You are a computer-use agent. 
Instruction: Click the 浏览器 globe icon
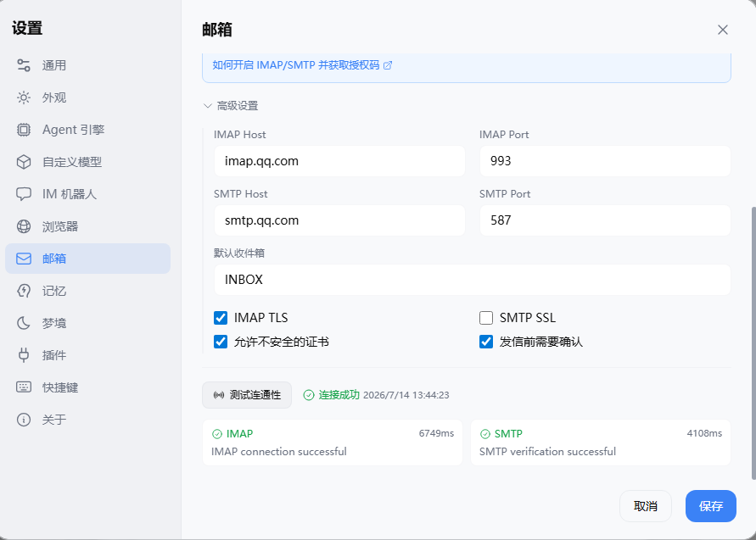coord(24,226)
